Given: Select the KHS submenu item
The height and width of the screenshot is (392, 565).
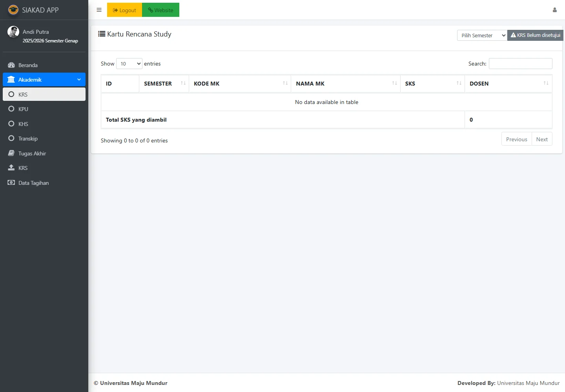Looking at the screenshot, I should coord(23,124).
